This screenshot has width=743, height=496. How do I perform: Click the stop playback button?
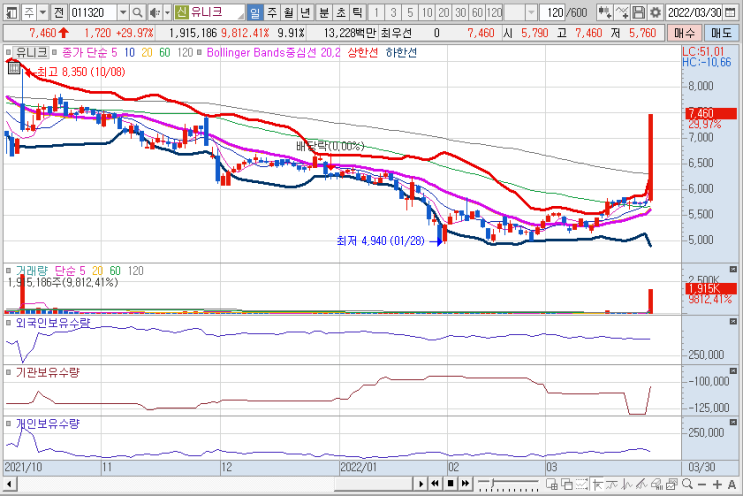pyautogui.click(x=450, y=484)
